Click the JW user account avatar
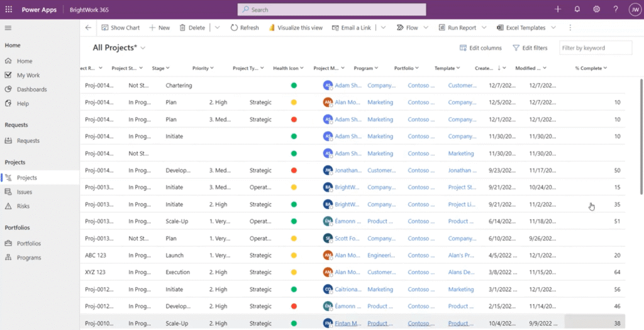 coord(634,9)
